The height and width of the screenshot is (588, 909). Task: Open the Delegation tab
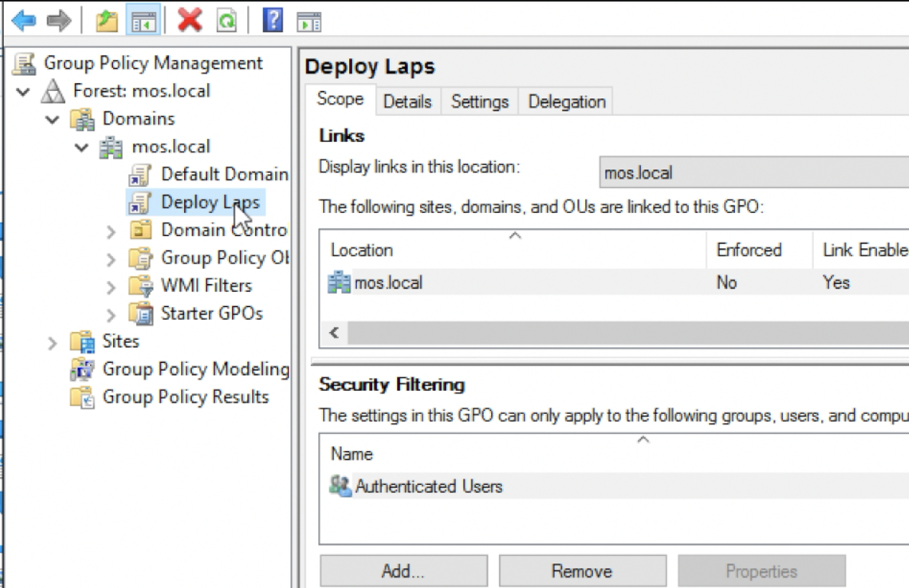click(566, 102)
